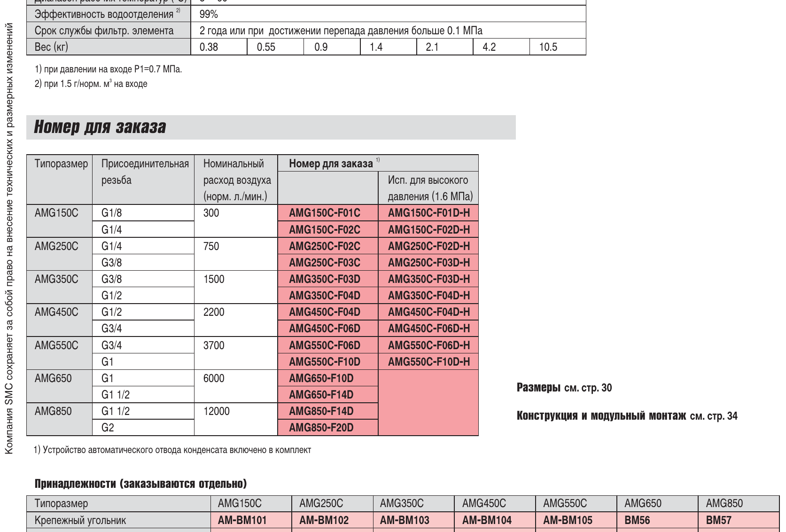This screenshot has width=786, height=532.
Task: Click the "Присоединительная резьба" column header
Action: pyautogui.click(x=145, y=172)
